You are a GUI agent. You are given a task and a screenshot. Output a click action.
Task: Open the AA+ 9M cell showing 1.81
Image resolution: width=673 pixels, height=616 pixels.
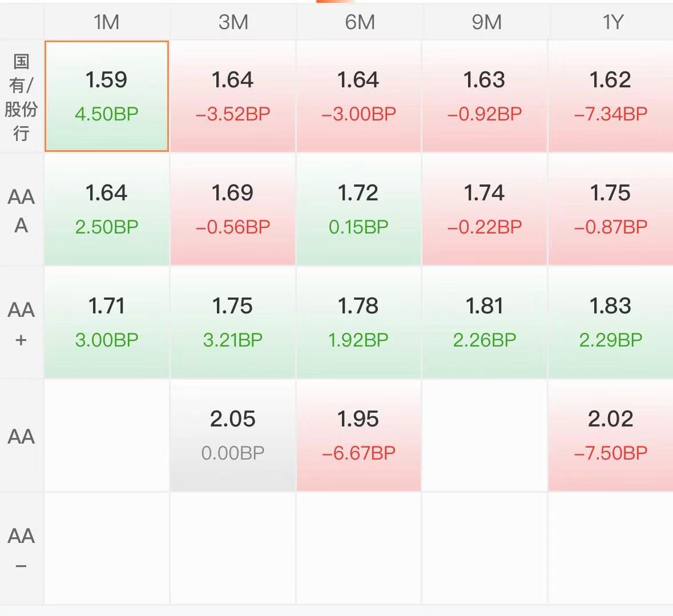(485, 323)
